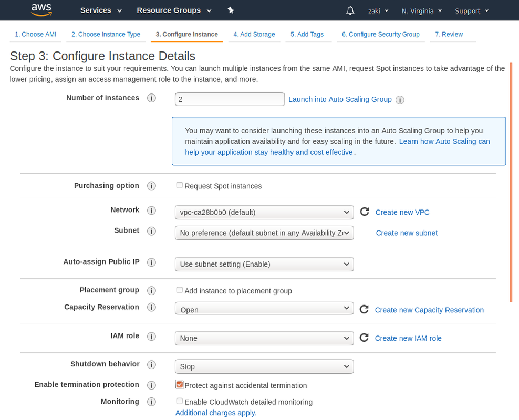
Task: Show info for Number of instances
Action: pos(151,98)
